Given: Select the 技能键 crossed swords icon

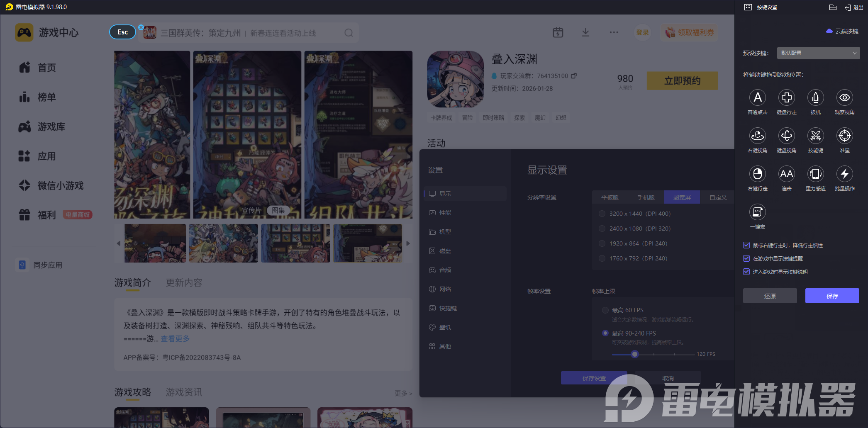Looking at the screenshot, I should (815, 136).
